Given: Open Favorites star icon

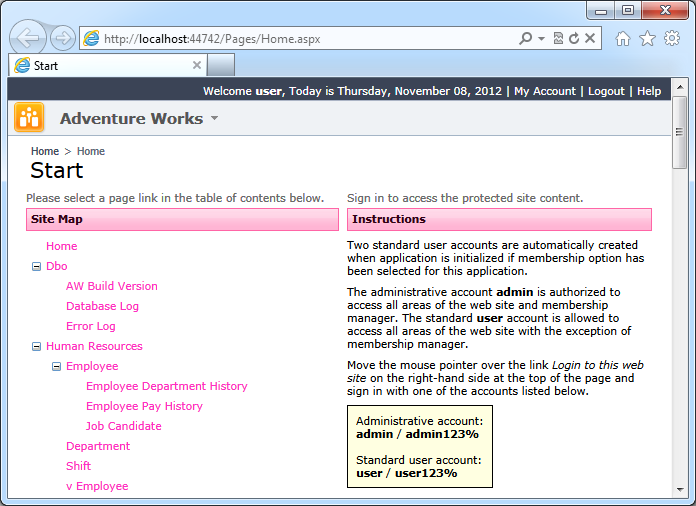Looking at the screenshot, I should tap(647, 39).
